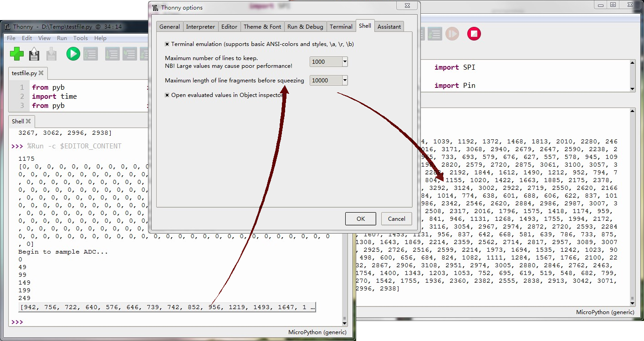Switch to the General options tab

pos(169,27)
